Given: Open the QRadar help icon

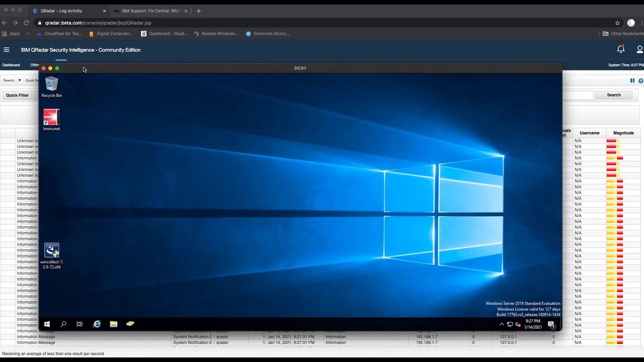Looking at the screenshot, I should pos(641,80).
